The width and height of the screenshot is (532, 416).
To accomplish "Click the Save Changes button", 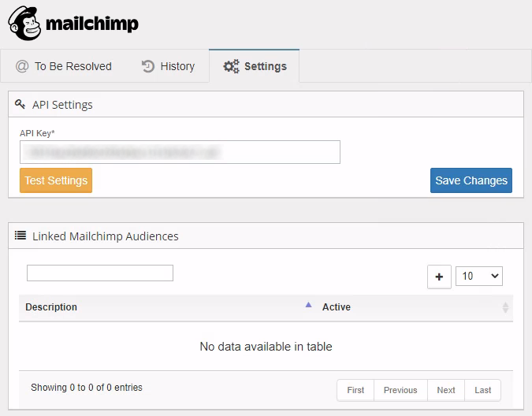I will [x=471, y=180].
